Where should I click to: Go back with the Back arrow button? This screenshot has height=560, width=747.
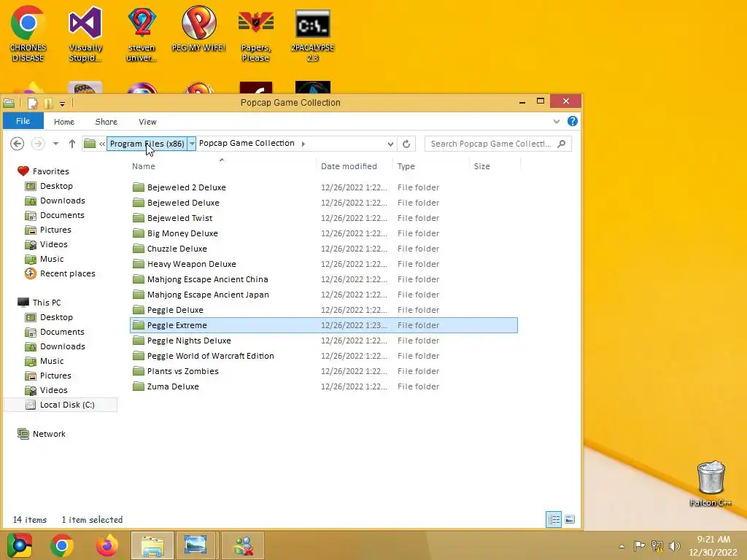pyautogui.click(x=18, y=144)
